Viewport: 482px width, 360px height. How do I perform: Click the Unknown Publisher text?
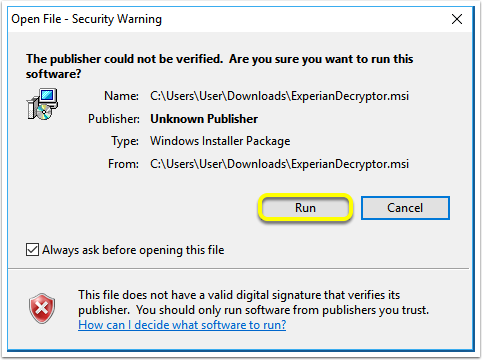point(204,119)
